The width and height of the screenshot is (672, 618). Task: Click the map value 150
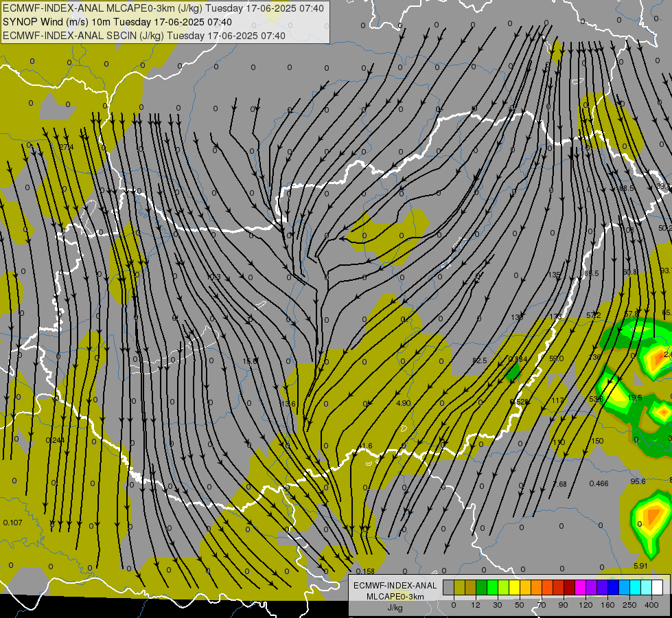597,441
